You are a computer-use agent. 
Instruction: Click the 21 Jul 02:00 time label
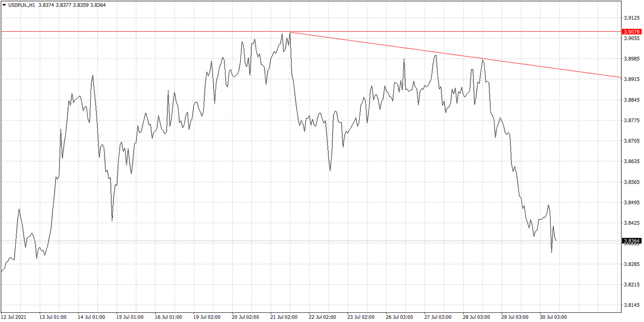[284, 317]
